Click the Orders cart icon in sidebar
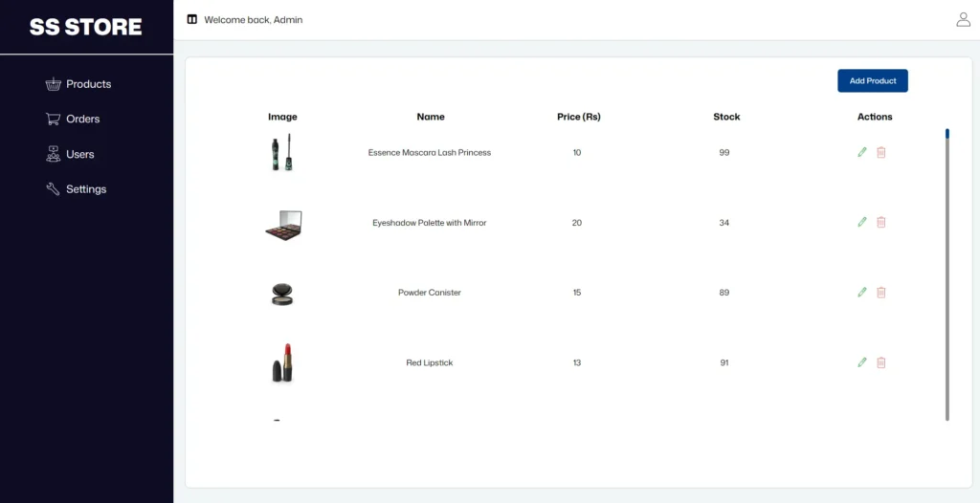Viewport: 980px width, 503px height. pyautogui.click(x=54, y=119)
